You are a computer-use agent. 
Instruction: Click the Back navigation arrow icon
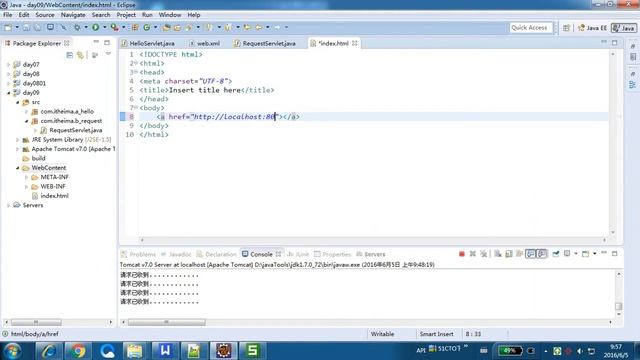pos(258,27)
